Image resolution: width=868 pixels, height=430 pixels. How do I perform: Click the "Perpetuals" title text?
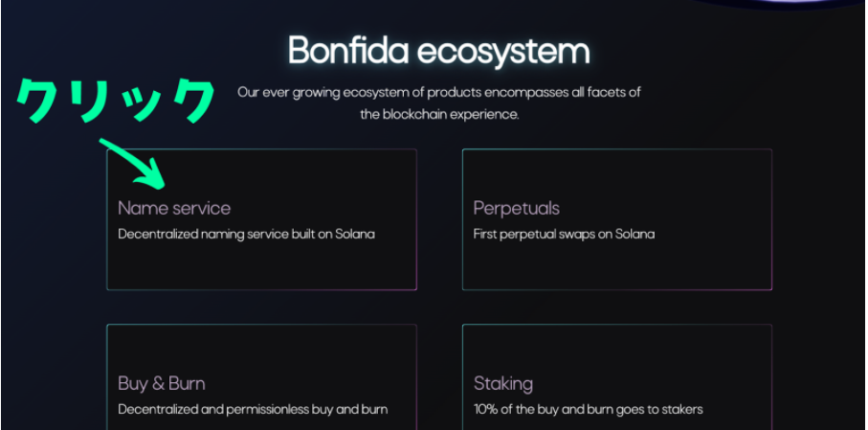point(516,208)
